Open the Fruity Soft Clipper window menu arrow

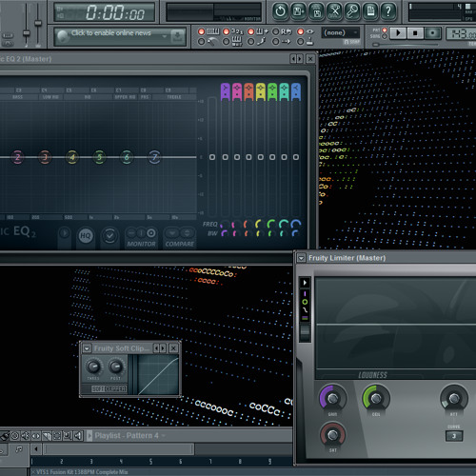point(87,348)
